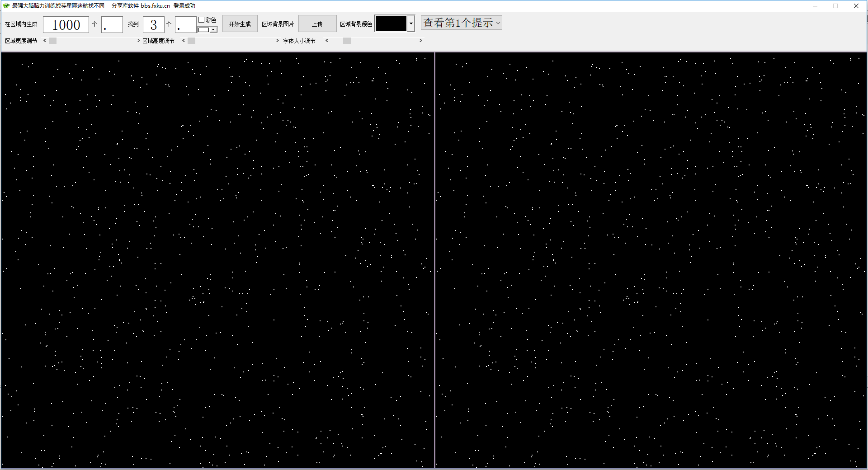Focus the character field left of 彩色
This screenshot has height=470, width=868.
pos(186,25)
